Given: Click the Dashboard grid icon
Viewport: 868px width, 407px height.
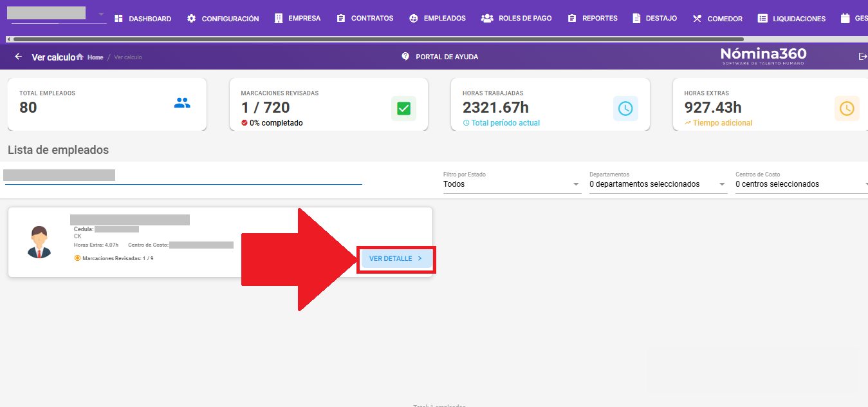Looking at the screenshot, I should click(118, 19).
